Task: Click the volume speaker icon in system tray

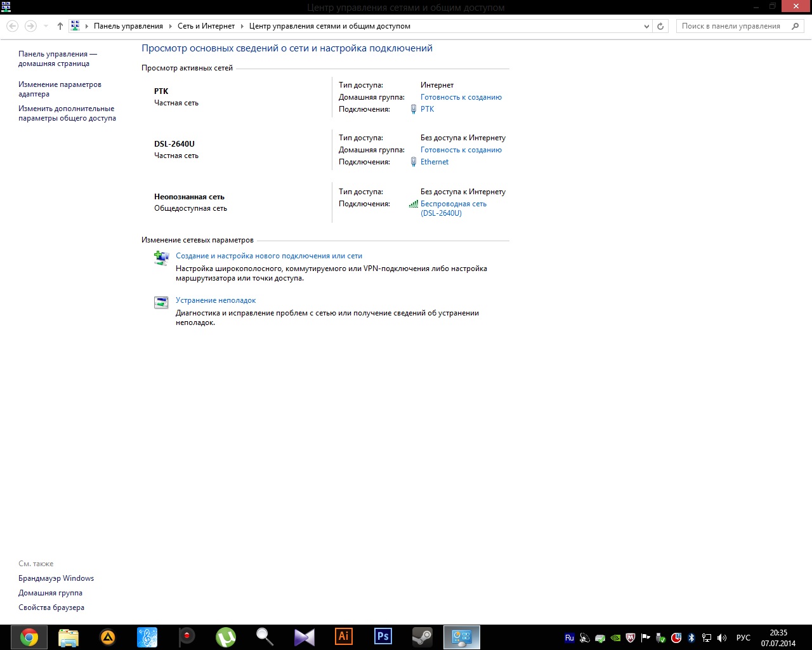Action: pyautogui.click(x=722, y=638)
